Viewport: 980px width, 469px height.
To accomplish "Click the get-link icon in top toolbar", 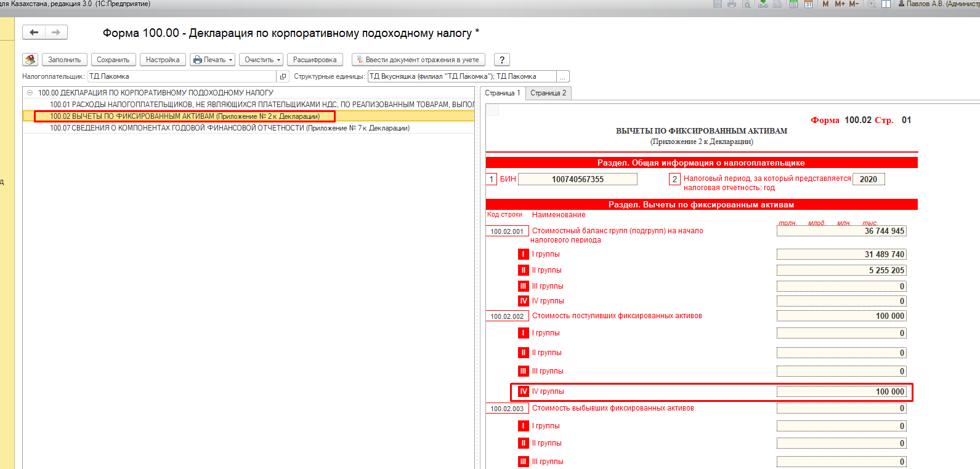I will [x=763, y=4].
